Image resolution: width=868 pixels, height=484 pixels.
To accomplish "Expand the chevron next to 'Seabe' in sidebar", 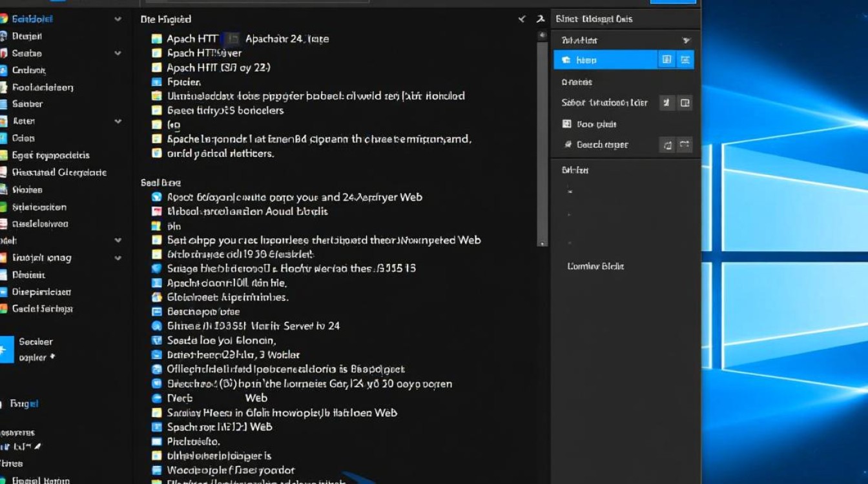I will point(118,54).
